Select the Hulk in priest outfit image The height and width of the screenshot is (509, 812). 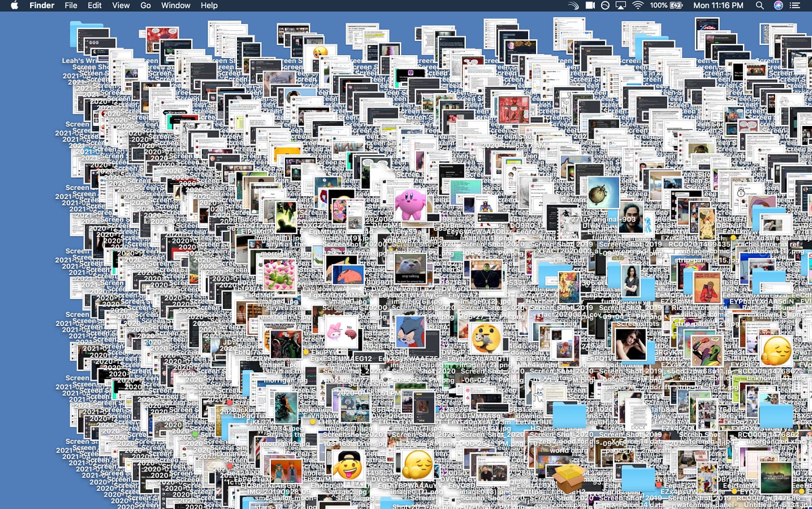(486, 275)
